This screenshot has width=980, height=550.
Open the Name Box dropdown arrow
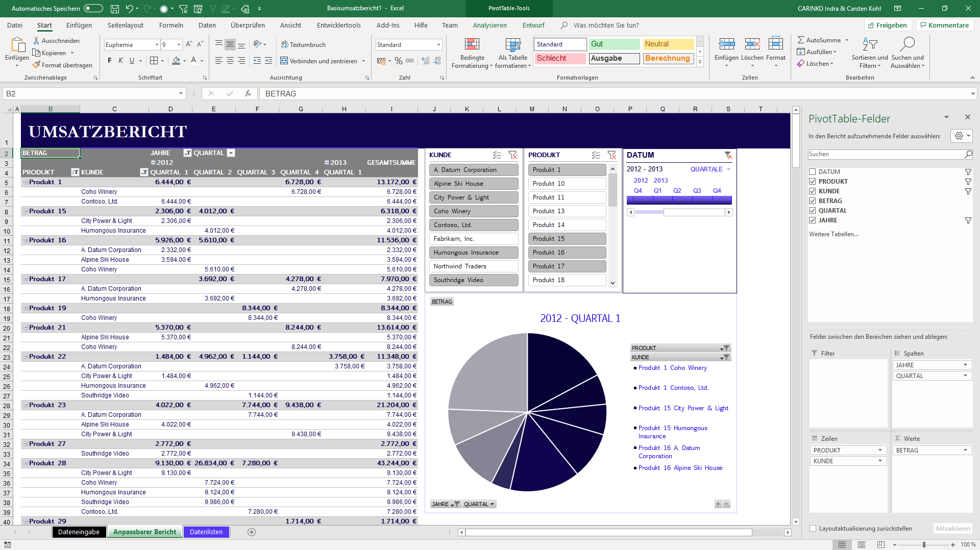(x=181, y=93)
